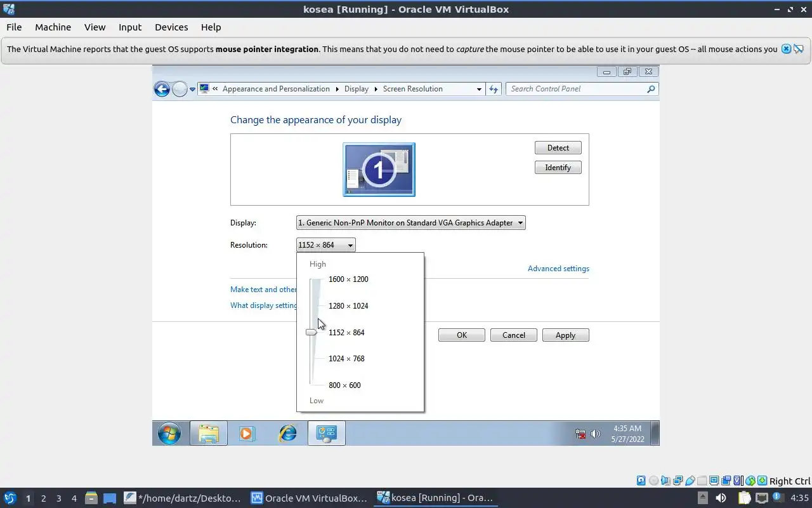Click the host show desktop icon
Viewport: 812px width, 508px height.
coord(110,498)
